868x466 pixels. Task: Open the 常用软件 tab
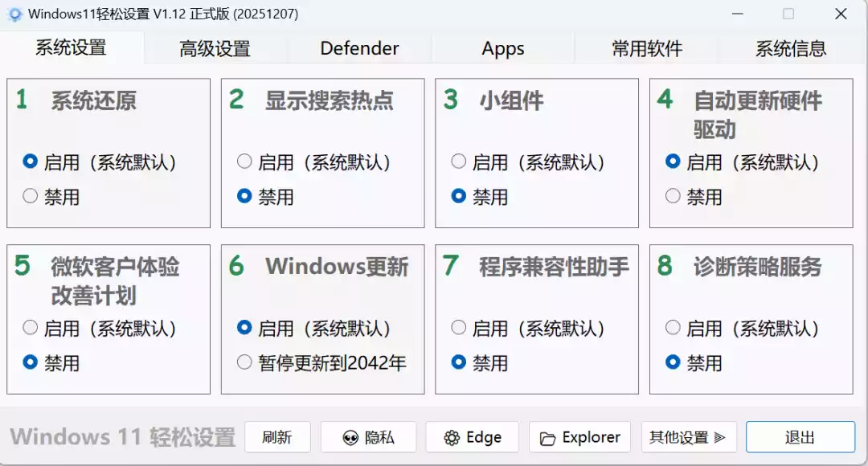tap(647, 49)
